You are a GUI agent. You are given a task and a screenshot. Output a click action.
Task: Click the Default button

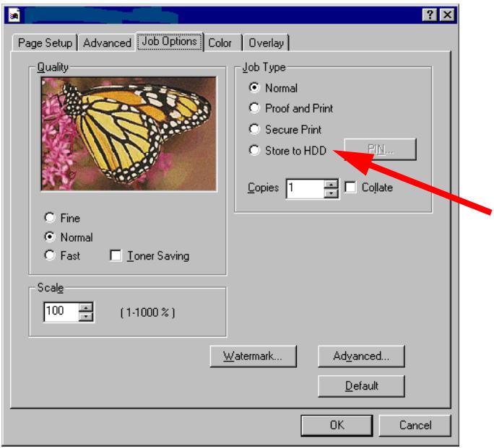361,386
